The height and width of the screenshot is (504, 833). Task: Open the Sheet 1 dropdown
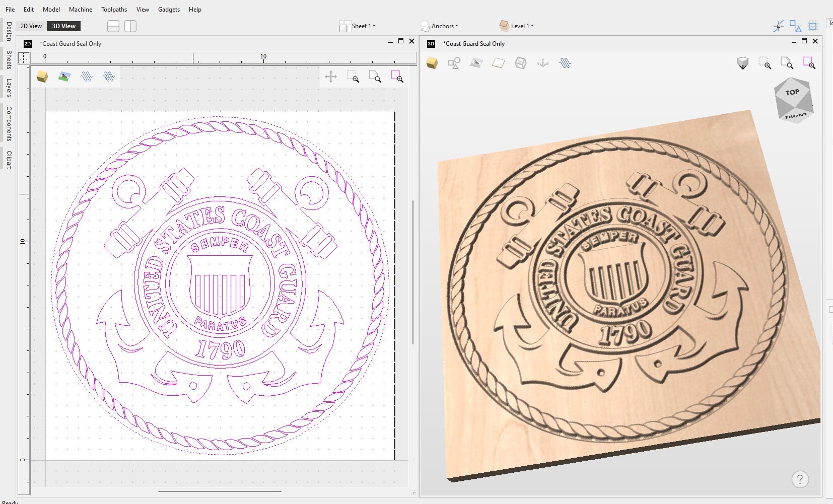tap(359, 26)
